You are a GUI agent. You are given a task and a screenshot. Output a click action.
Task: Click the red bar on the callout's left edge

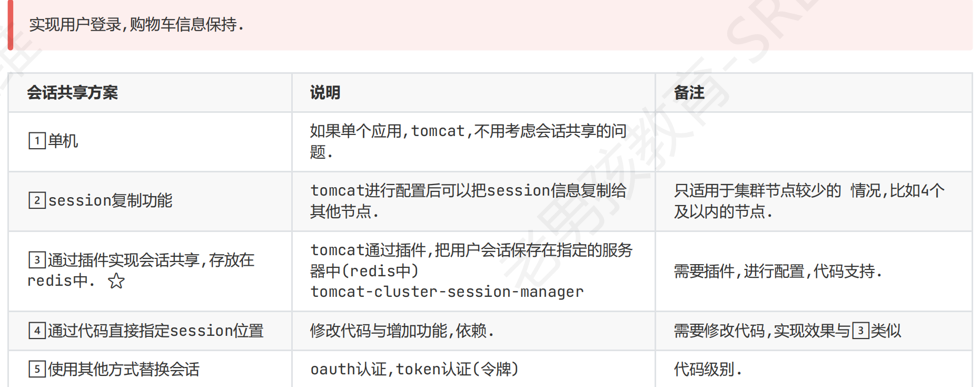coord(10,25)
